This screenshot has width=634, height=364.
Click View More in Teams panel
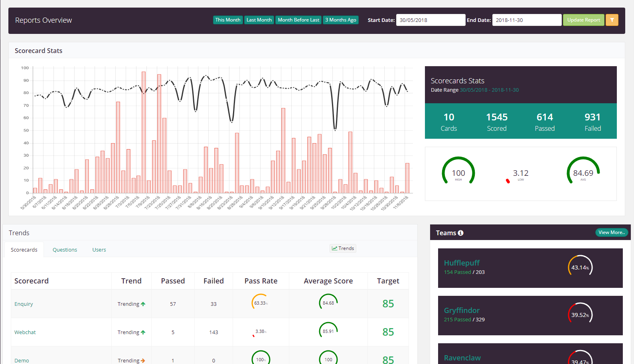(x=611, y=232)
